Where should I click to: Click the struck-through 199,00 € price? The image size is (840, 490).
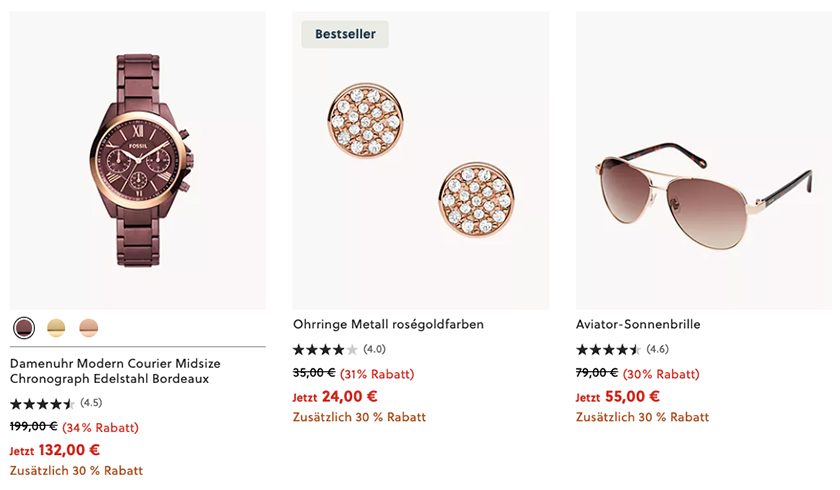pos(33,427)
